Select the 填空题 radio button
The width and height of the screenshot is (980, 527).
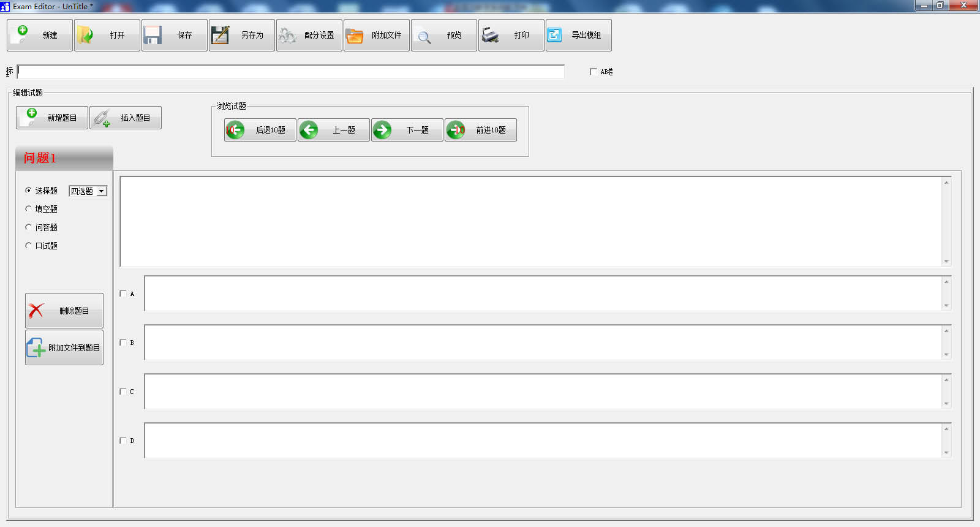point(28,209)
